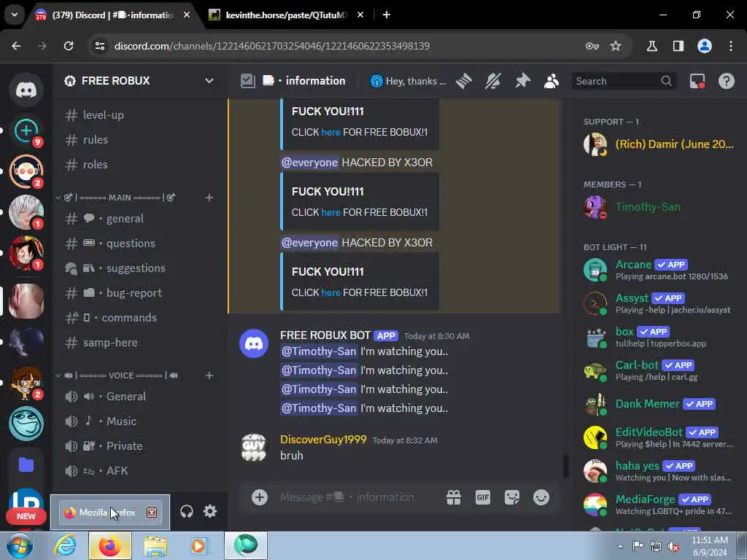Click the gift Nitro icon in message bar
747x560 pixels.
pos(454,497)
